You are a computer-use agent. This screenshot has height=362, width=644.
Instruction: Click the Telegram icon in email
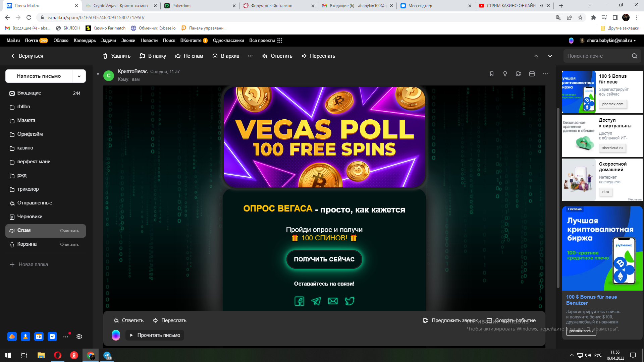pos(316,301)
